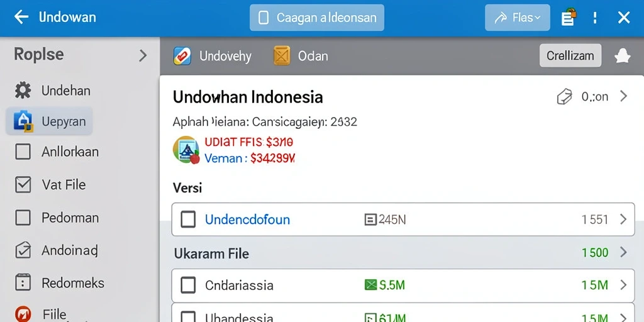This screenshot has height=322, width=644.
Task: Check the Undencdofoun row checkbox
Action: pyautogui.click(x=188, y=219)
